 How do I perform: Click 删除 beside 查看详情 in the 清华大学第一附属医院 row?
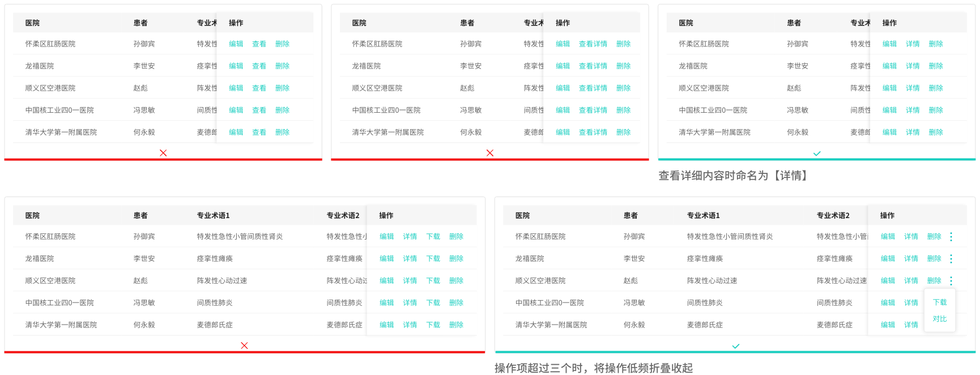tap(623, 132)
